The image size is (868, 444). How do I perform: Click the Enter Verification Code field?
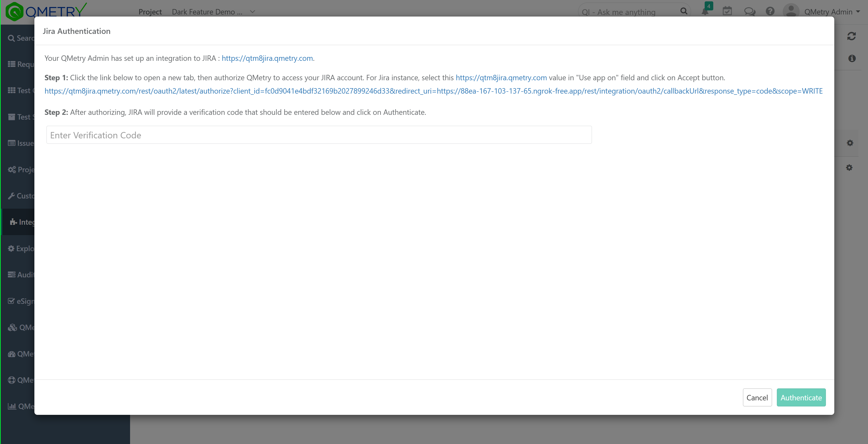pyautogui.click(x=319, y=135)
